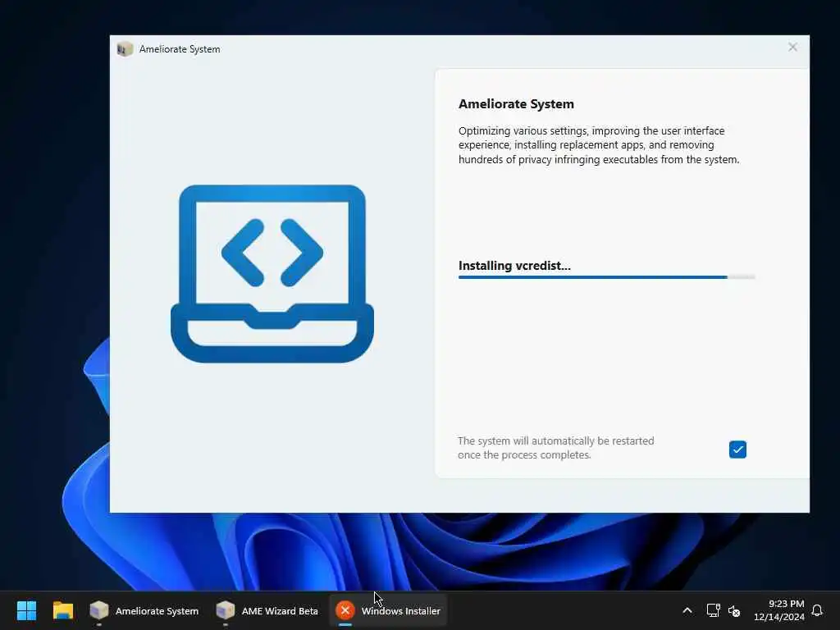Open the notification bell
The width and height of the screenshot is (840, 630).
(x=817, y=610)
